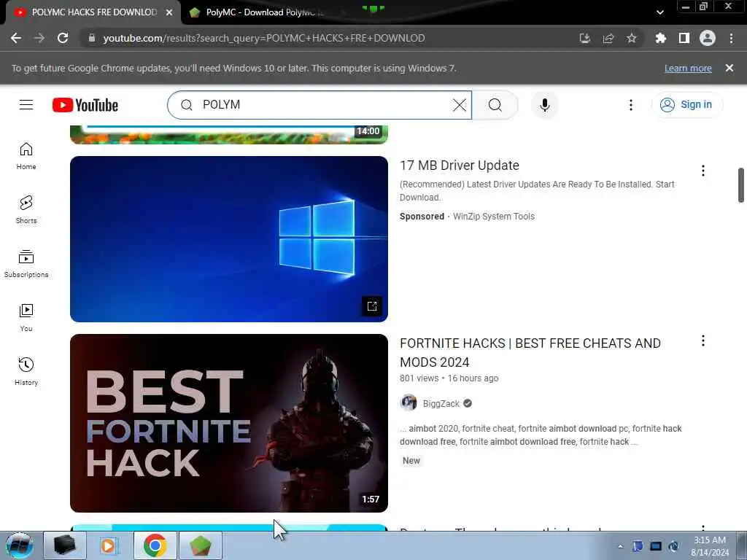Open options for FORTNITE HACKS video
This screenshot has height=560, width=747.
703,341
